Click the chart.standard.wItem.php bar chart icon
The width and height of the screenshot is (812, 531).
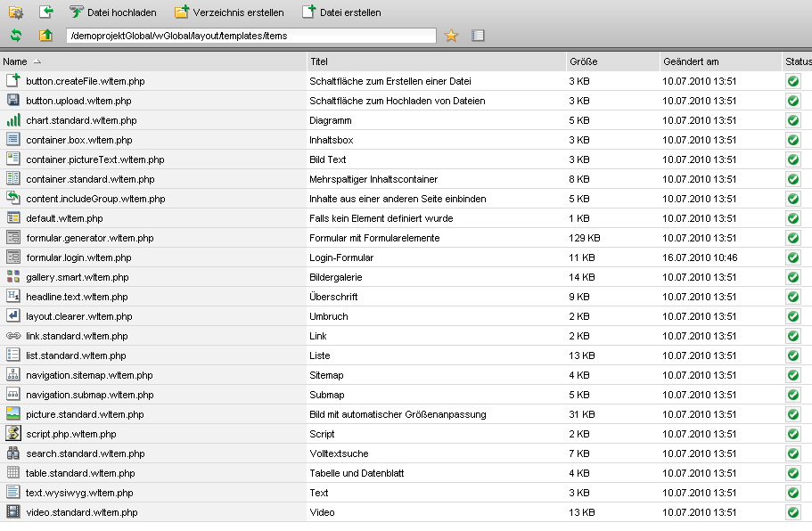[13, 120]
